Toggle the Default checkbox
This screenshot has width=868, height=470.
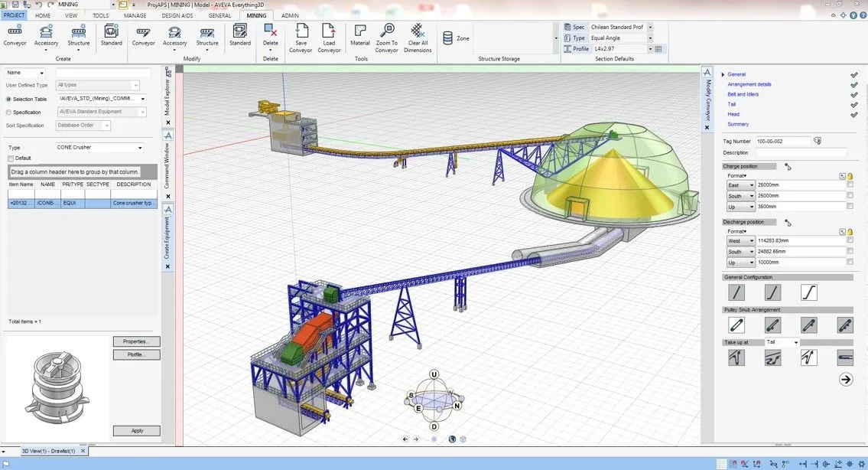[x=11, y=158]
